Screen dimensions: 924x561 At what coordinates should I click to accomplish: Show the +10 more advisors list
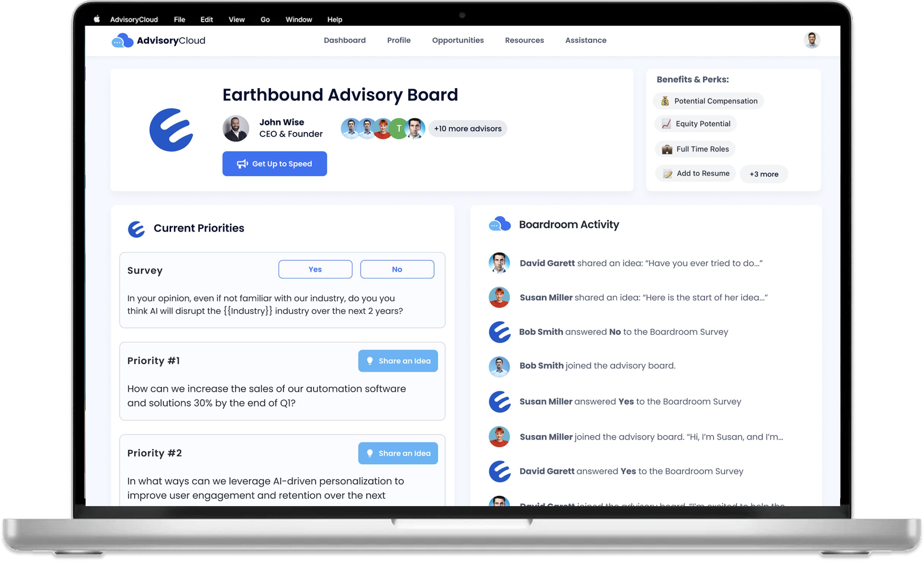[x=467, y=129]
